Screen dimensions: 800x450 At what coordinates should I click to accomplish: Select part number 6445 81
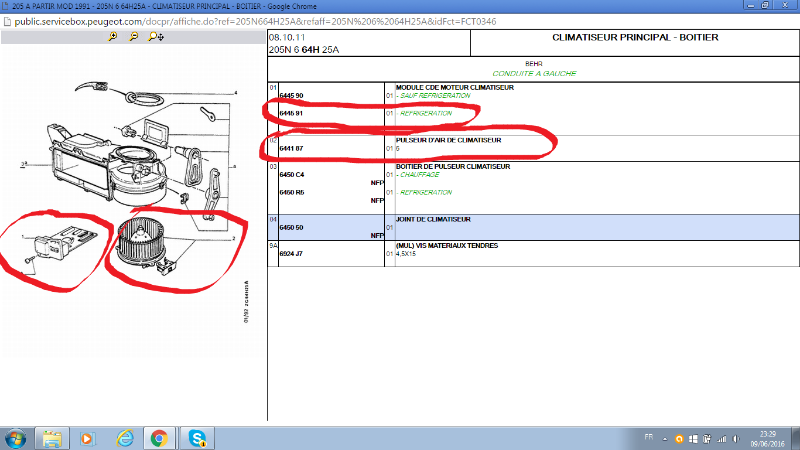[x=291, y=113]
